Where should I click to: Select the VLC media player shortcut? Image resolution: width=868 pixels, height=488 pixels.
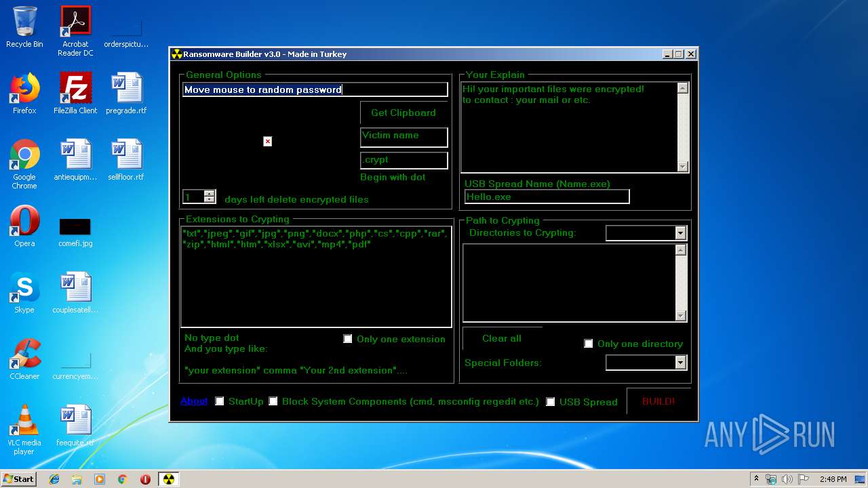coord(24,430)
